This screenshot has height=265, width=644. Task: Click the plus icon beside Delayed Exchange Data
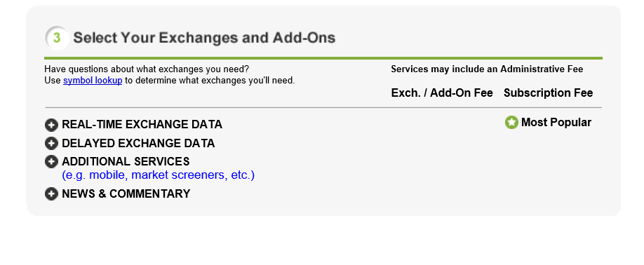(x=51, y=143)
